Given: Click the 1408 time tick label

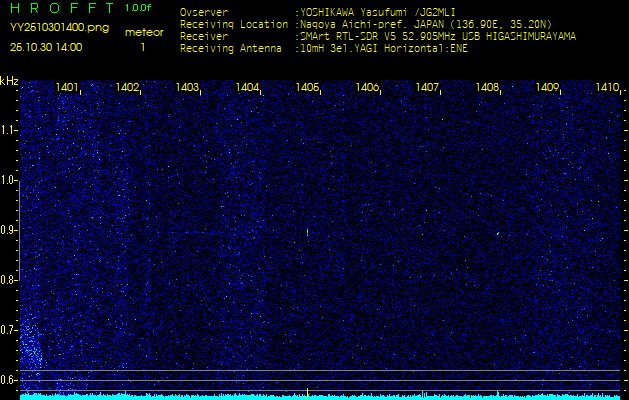Looking at the screenshot, I should (487, 87).
